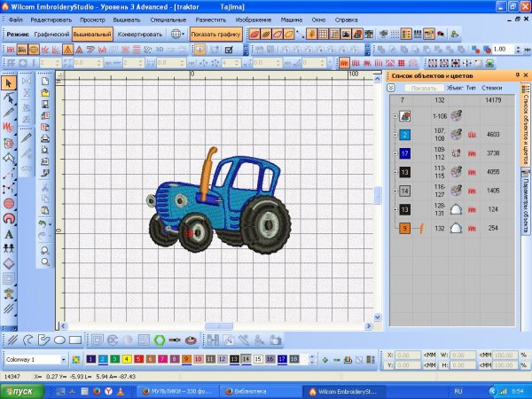Screen dimensions: 532x399
Task: Switch to МУЛЬТИКИ taskbar window
Action: pos(177,392)
